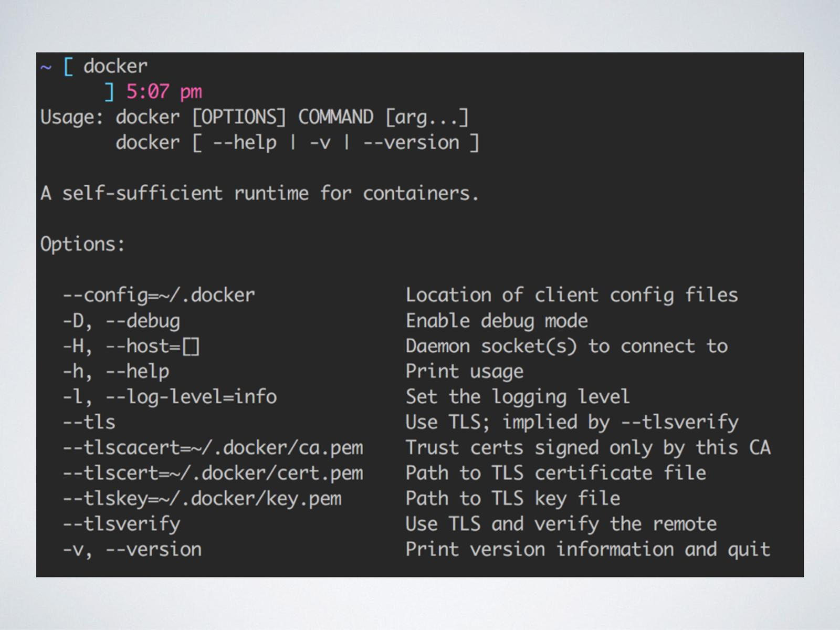Click the '-D, --debug' option
Viewport: 840px width, 630px height.
tap(121, 321)
